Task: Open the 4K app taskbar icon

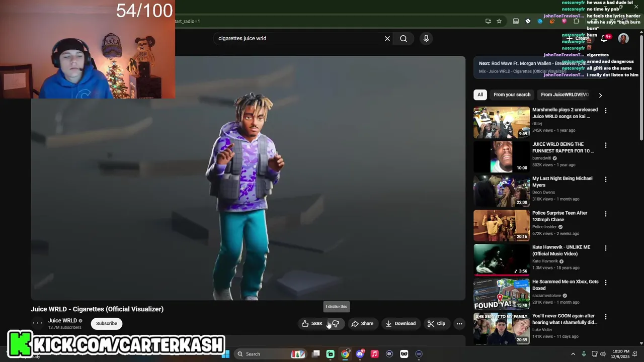Action: pyautogui.click(x=389, y=354)
